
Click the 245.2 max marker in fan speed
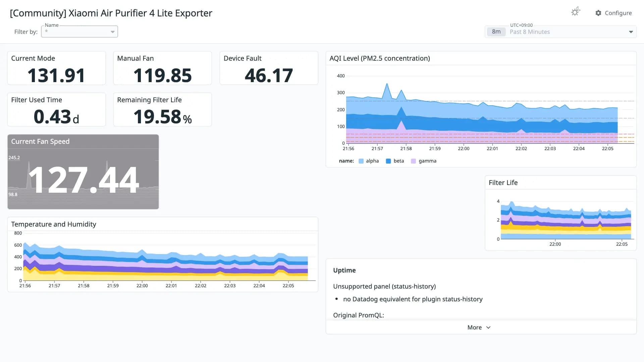[x=14, y=158]
